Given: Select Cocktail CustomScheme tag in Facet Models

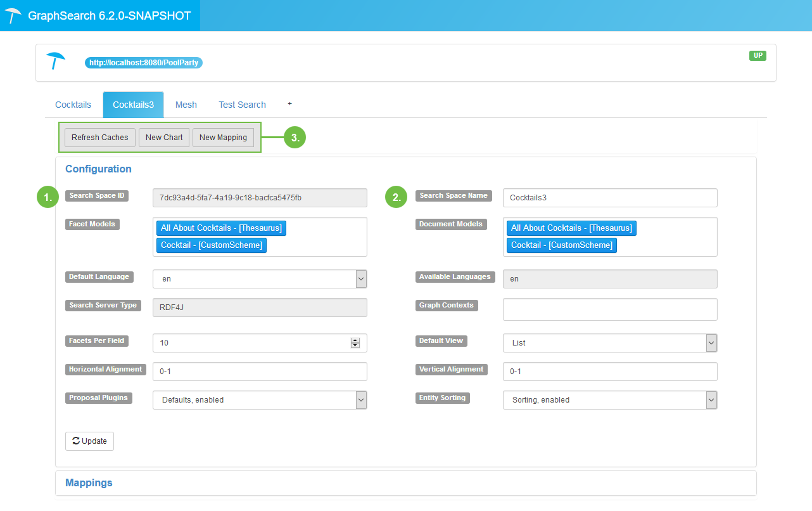Looking at the screenshot, I should coord(212,245).
